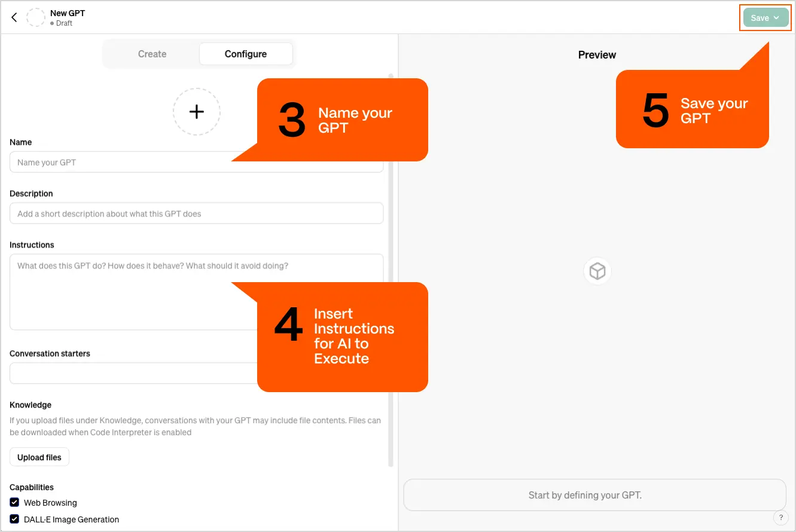Click the Knowledge section description text
Image resolution: width=796 pixels, height=532 pixels.
(195, 426)
